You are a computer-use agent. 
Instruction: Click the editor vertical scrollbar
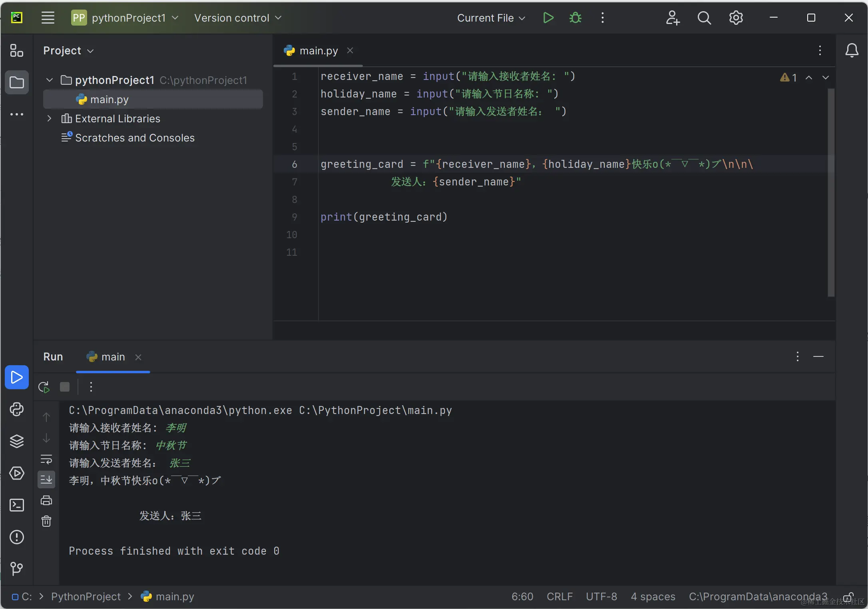pos(831,192)
